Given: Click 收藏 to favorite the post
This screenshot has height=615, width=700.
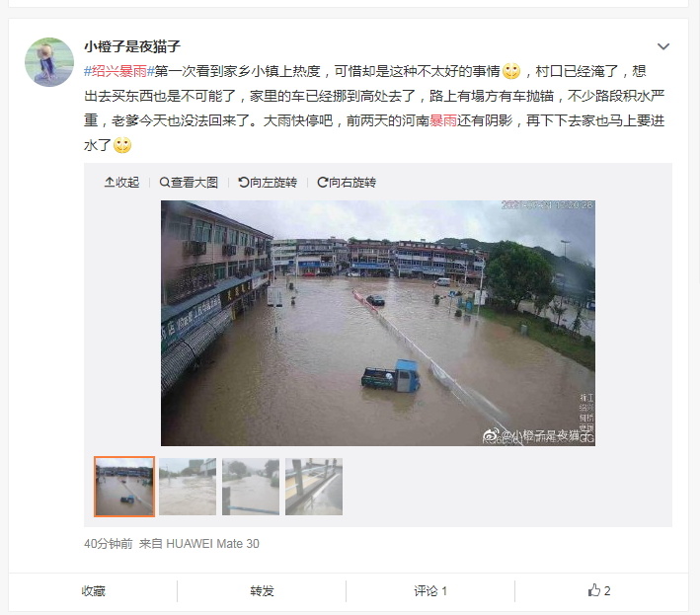Looking at the screenshot, I should click(x=94, y=591).
